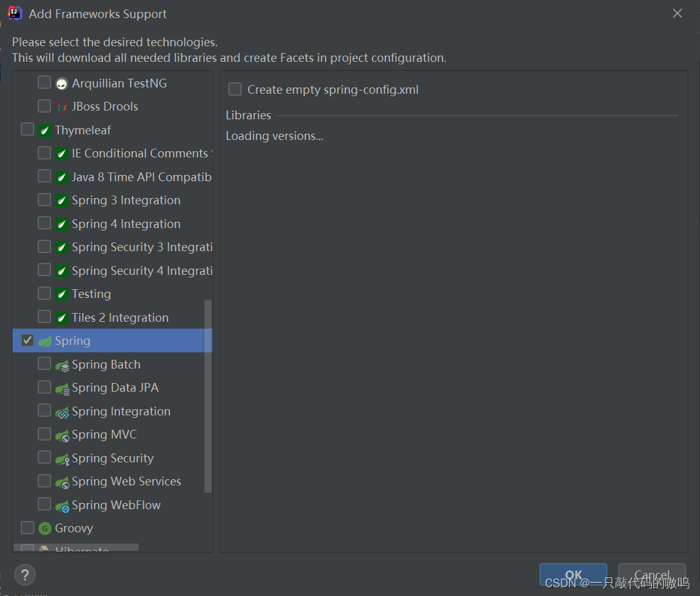Click the Java 8 Time API icon
Viewport: 700px width, 596px height.
pyautogui.click(x=62, y=177)
